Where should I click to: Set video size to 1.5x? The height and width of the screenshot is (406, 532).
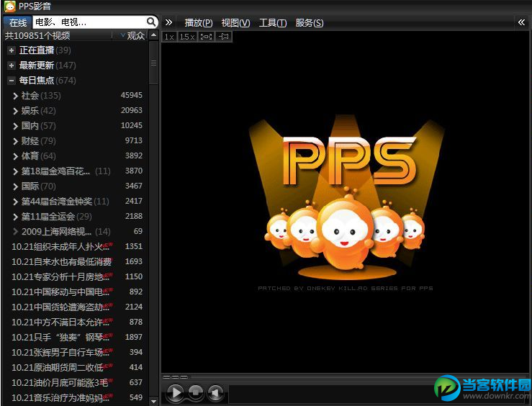coord(187,37)
